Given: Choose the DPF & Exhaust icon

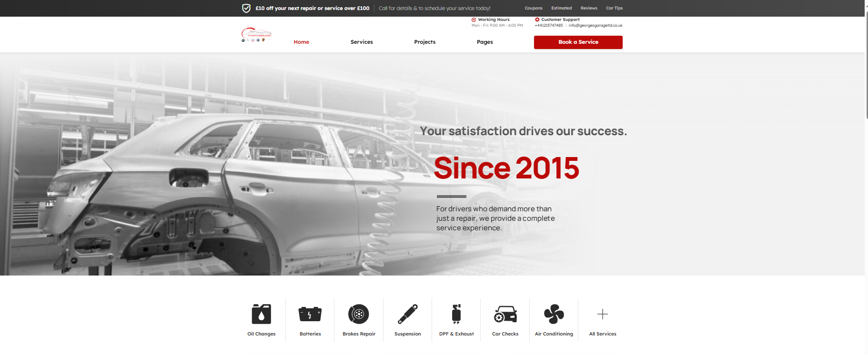Looking at the screenshot, I should coord(456,314).
